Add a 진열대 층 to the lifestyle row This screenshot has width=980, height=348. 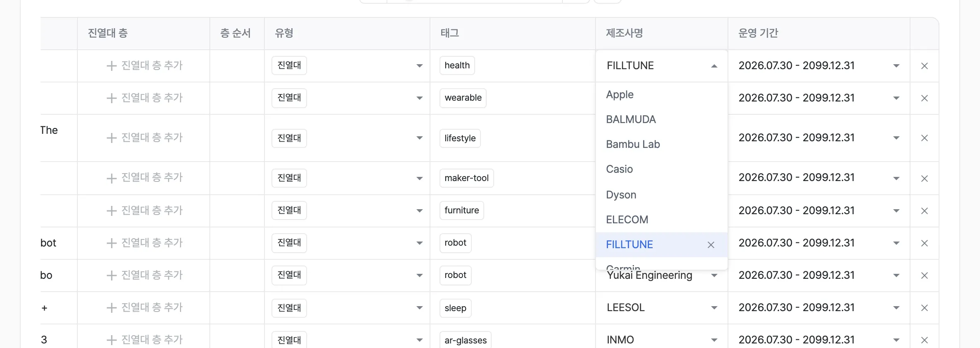(x=144, y=138)
